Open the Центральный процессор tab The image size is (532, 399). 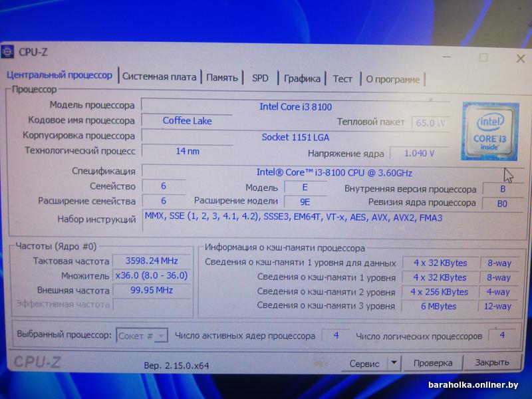click(x=59, y=75)
